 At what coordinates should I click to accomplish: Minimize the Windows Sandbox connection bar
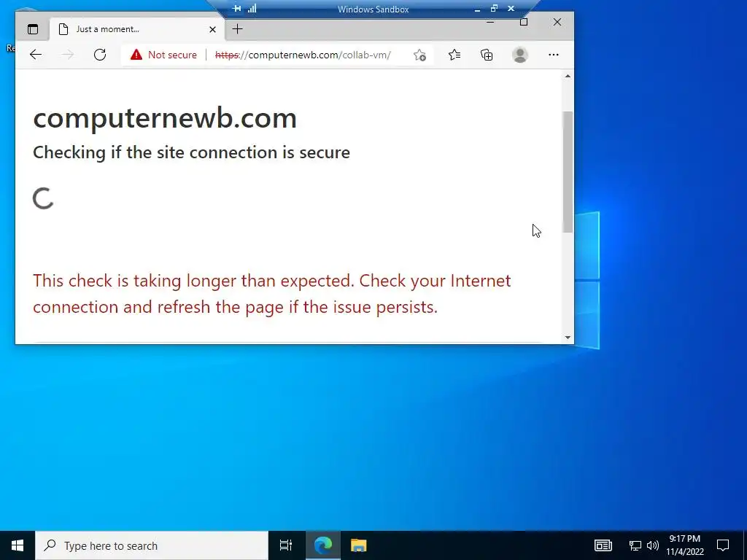pos(477,9)
